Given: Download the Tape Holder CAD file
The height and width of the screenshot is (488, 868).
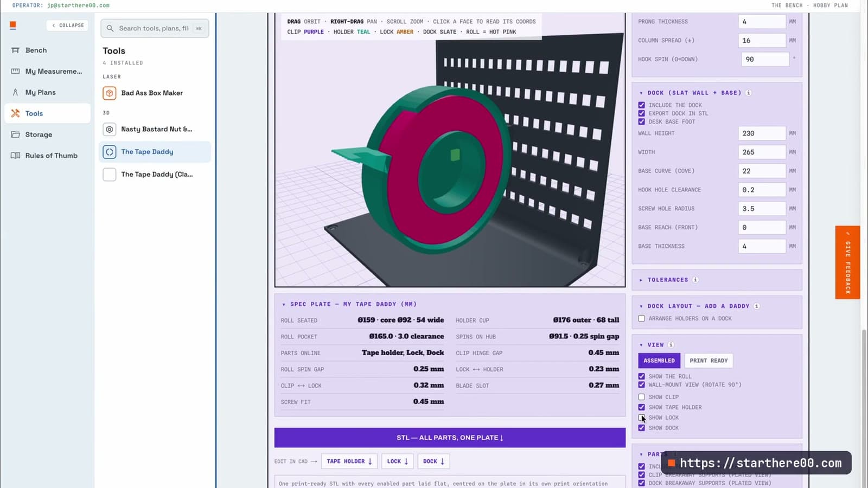Looking at the screenshot, I should click(349, 461).
